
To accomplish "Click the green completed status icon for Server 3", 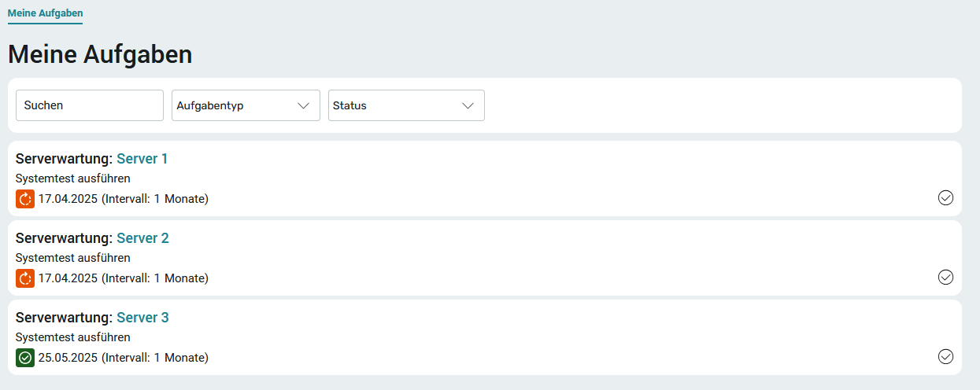I will click(x=25, y=358).
